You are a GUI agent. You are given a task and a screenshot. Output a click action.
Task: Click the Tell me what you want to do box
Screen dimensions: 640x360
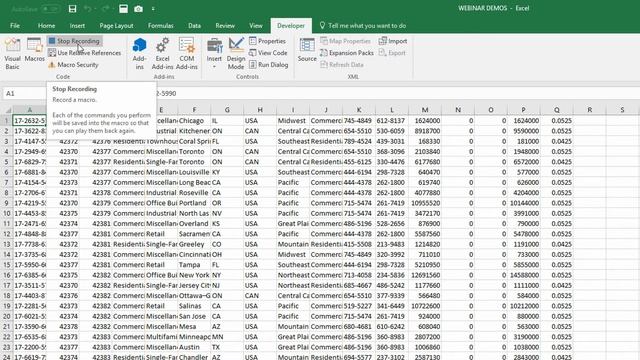[x=362, y=25]
